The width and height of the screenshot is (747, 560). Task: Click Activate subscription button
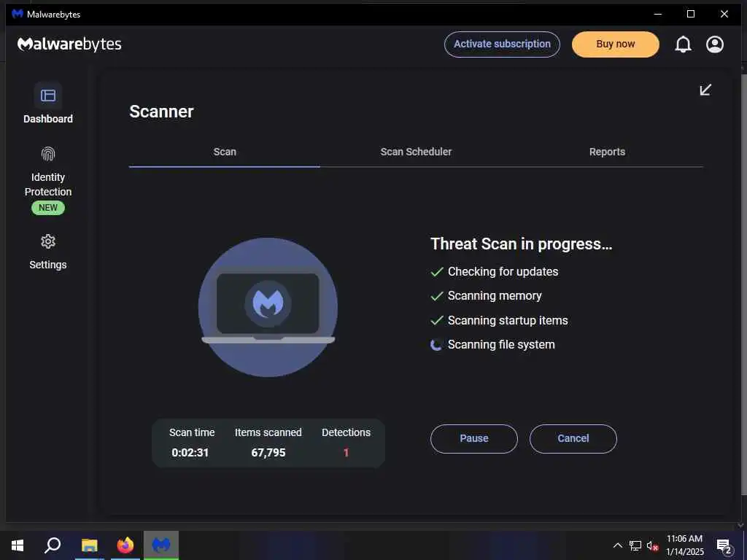[x=502, y=44]
